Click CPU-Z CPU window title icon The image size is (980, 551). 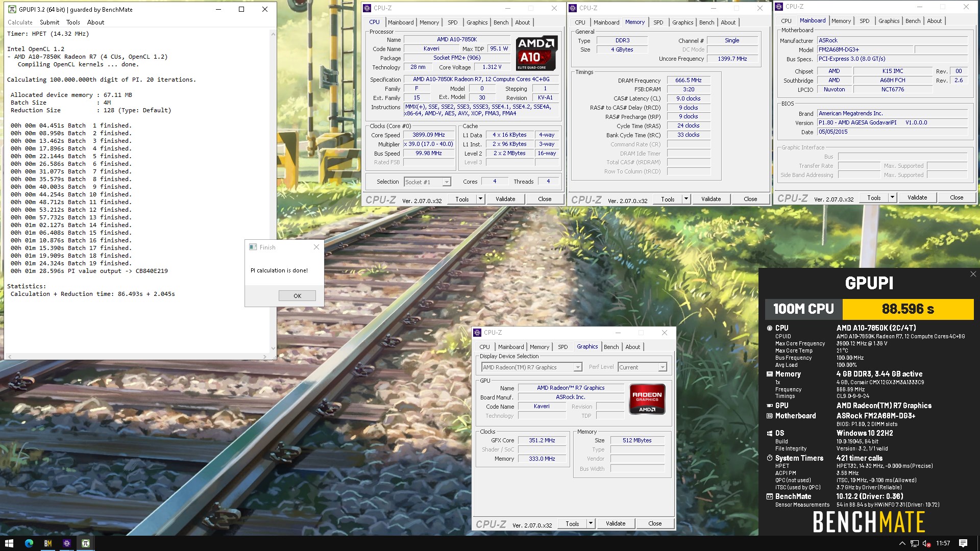point(367,8)
